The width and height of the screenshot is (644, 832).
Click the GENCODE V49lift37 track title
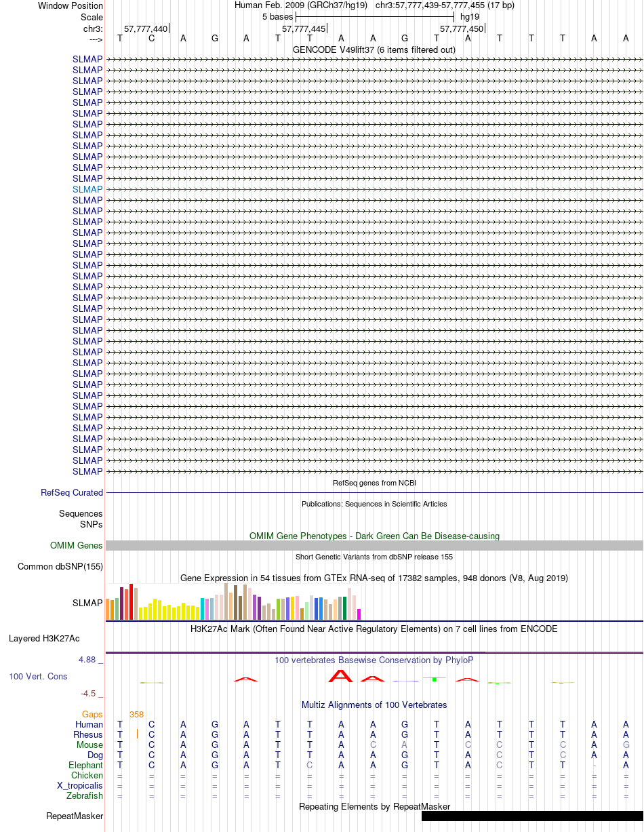pyautogui.click(x=374, y=50)
